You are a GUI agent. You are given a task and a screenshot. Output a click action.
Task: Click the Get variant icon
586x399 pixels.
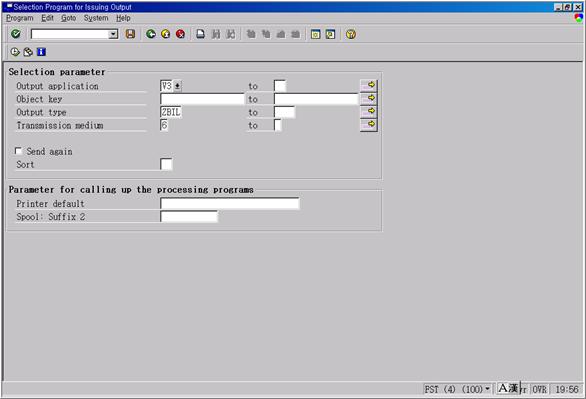28,52
